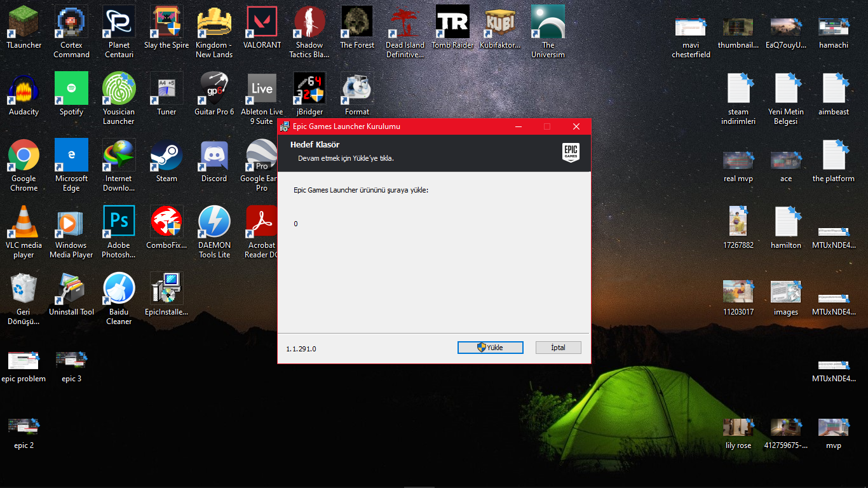Select the 'real mvp' image file
Viewport: 868px width, 488px height.
coord(738,166)
